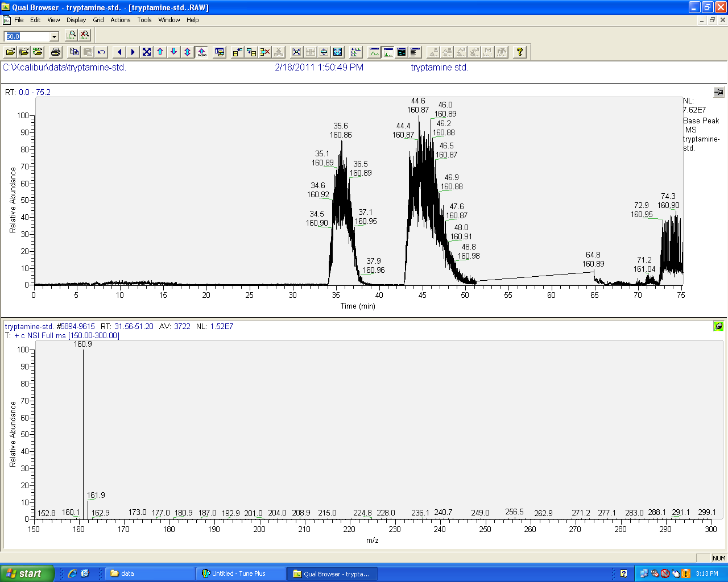Open the Display menu
728x582 pixels.
pyautogui.click(x=76, y=20)
